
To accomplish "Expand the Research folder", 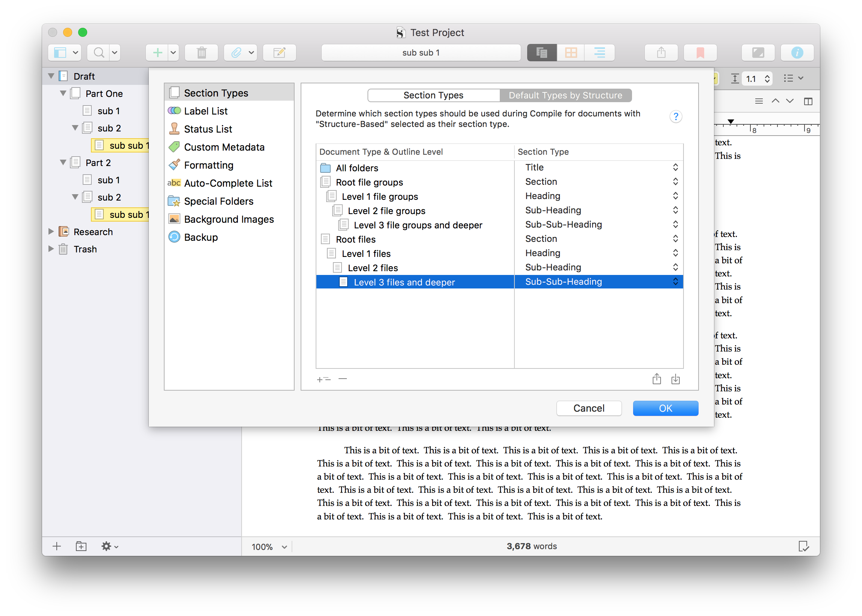I will (x=51, y=231).
